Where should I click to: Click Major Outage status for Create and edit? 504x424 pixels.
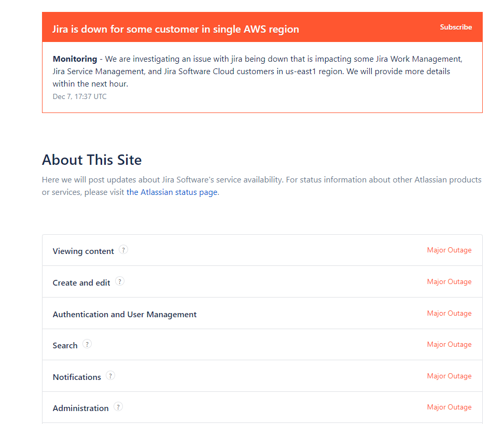(449, 281)
